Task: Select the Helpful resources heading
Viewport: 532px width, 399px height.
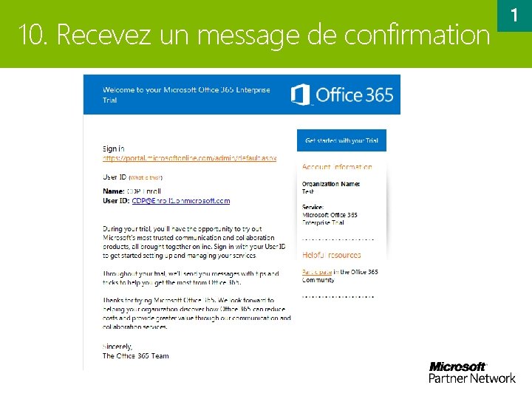Action: tap(332, 255)
